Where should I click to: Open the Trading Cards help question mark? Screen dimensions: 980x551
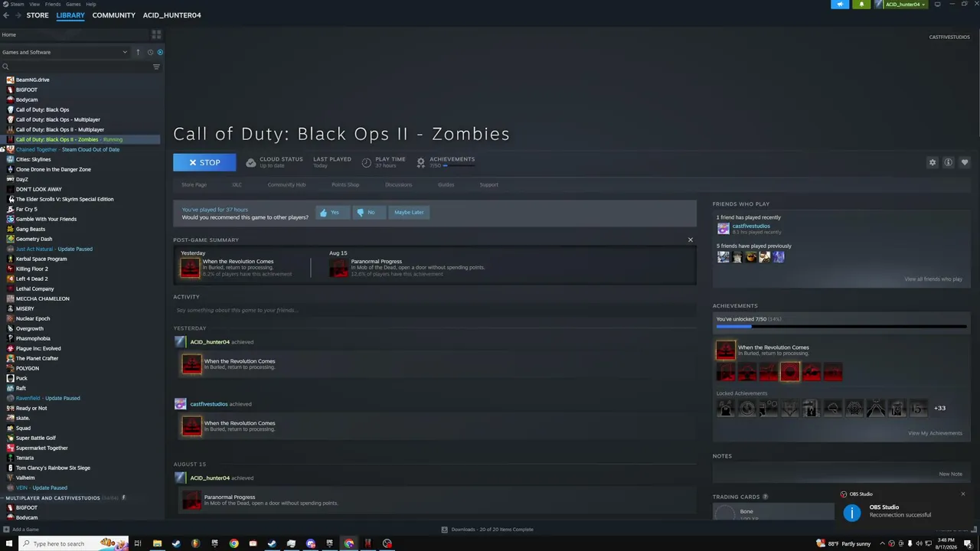pyautogui.click(x=765, y=497)
